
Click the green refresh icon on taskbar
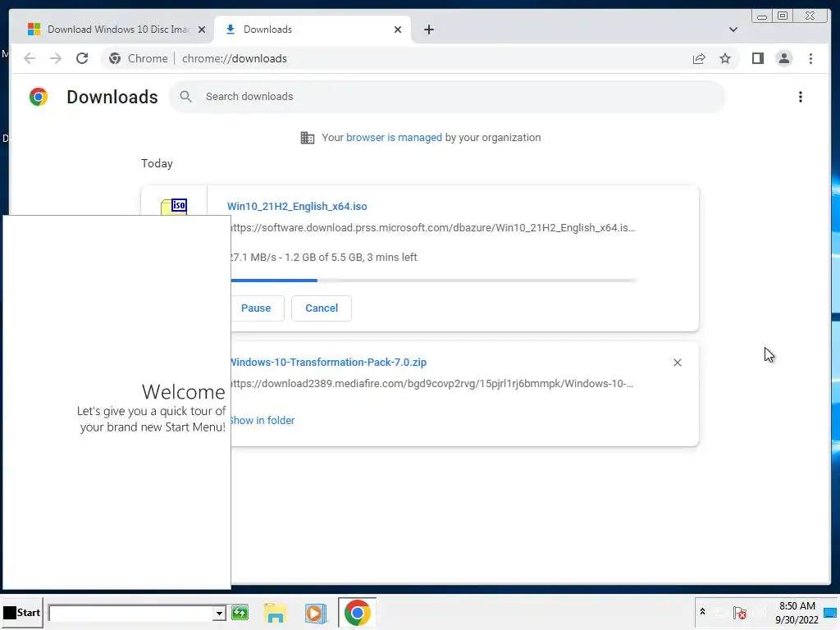click(x=240, y=613)
